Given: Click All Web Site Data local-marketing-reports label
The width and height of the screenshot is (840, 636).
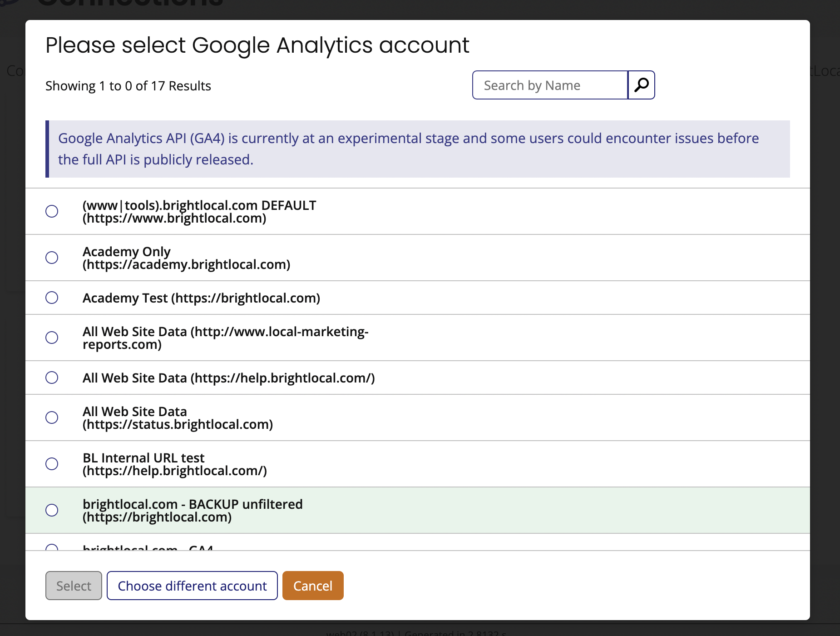Looking at the screenshot, I should click(x=226, y=338).
